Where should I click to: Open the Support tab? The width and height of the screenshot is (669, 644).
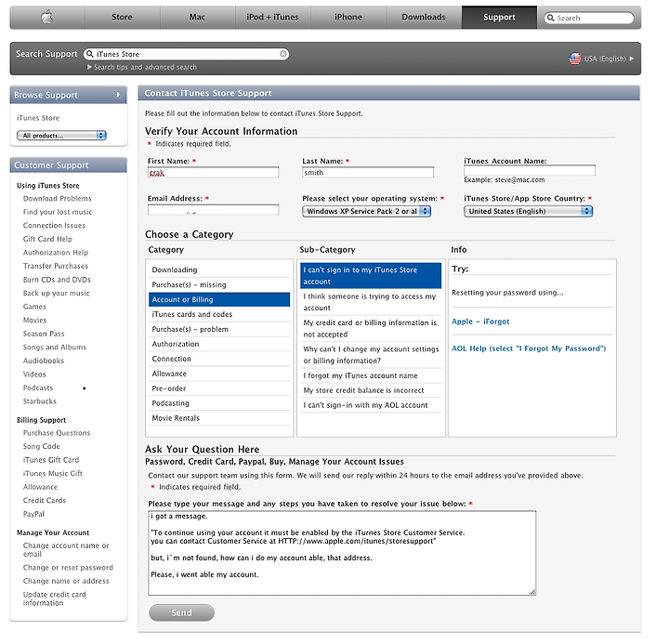pos(499,18)
